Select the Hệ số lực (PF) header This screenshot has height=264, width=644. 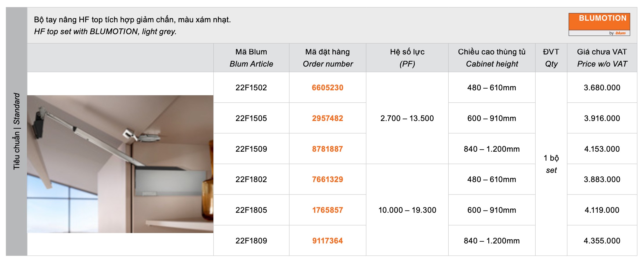click(x=407, y=58)
